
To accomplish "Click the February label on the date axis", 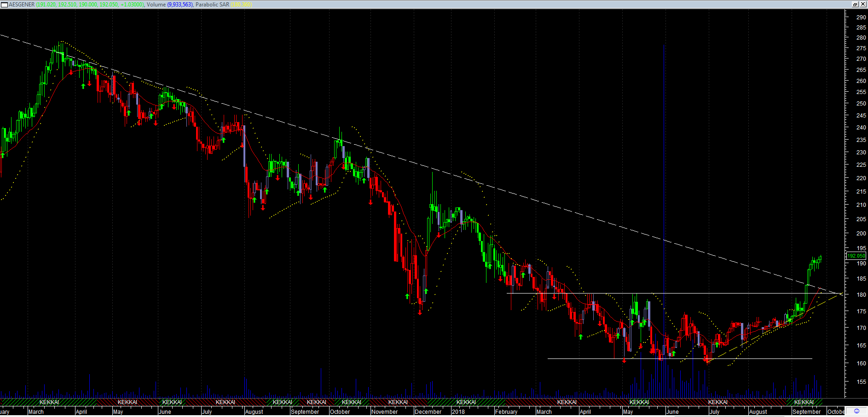I will [x=506, y=412].
